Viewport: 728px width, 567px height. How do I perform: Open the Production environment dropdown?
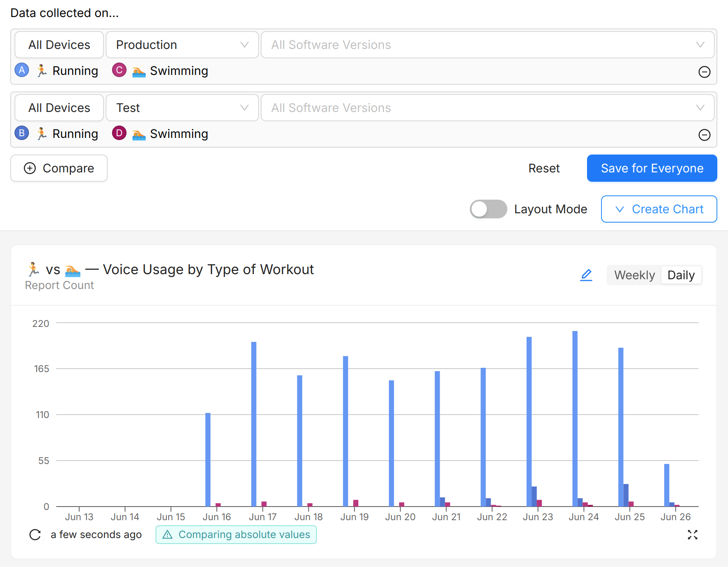[182, 45]
